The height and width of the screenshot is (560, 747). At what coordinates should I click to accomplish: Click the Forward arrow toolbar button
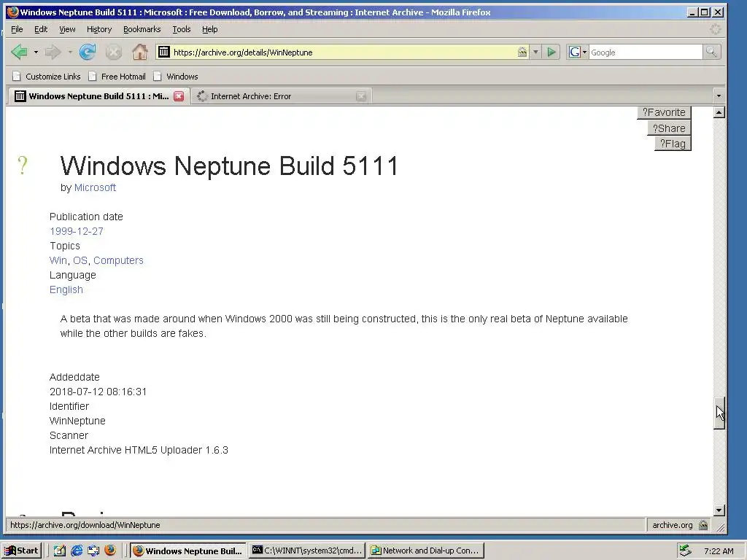coord(53,52)
